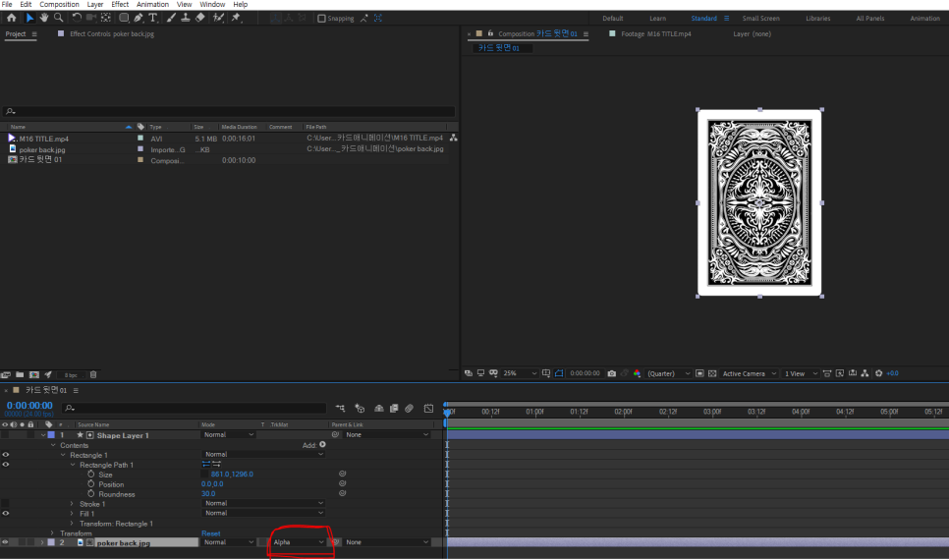Hide Rectangle 1 with eye icon

[6, 455]
